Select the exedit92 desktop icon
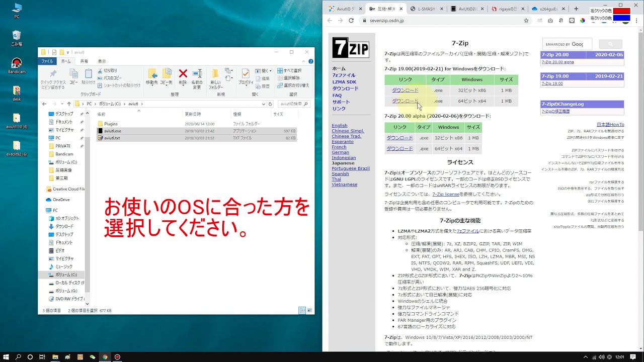This screenshot has width=644, height=362. pyautogui.click(x=17, y=148)
